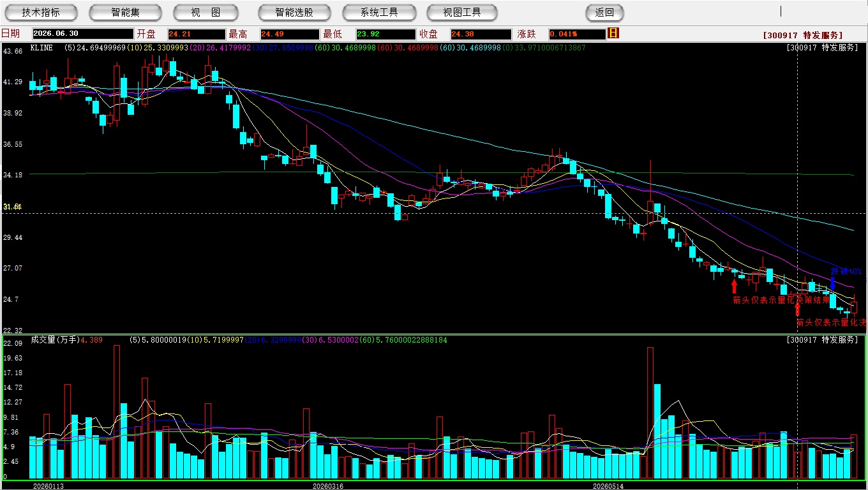Click the orange 日 period icon
The image size is (868, 490).
point(613,33)
